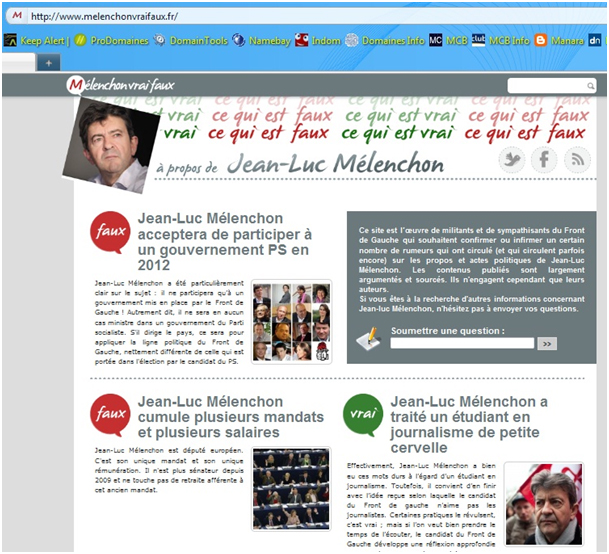The image size is (609, 554).
Task: Open the Twitter bird icon
Action: [x=512, y=160]
